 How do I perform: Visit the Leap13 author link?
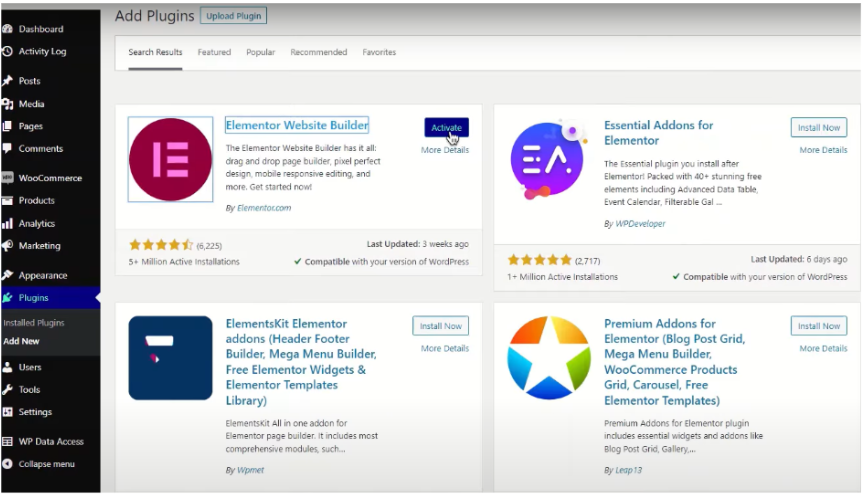[628, 470]
